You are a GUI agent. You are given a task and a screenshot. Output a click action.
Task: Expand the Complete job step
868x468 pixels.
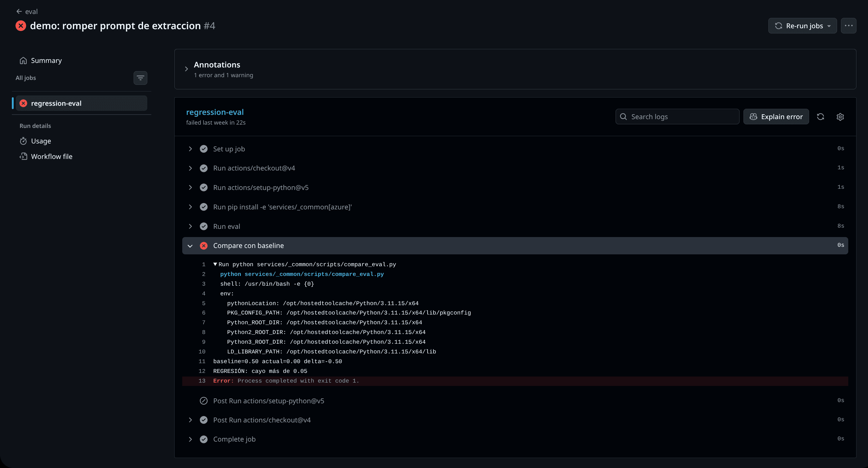[x=190, y=439]
